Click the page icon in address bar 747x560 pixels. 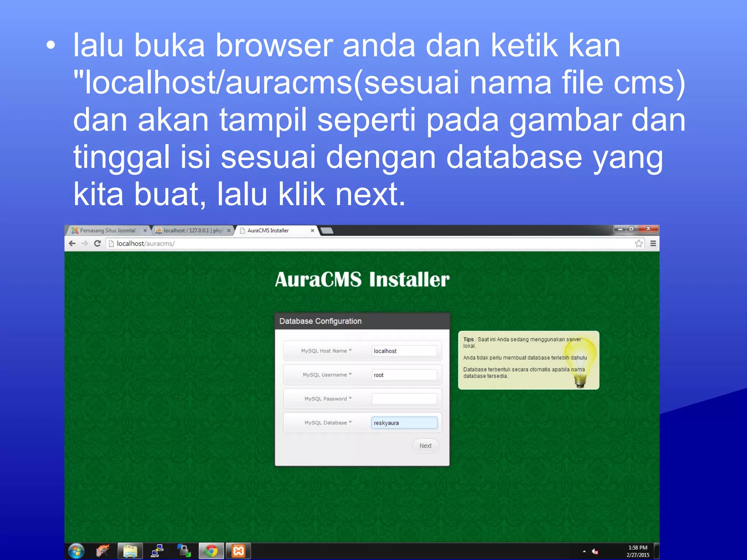coord(112,244)
